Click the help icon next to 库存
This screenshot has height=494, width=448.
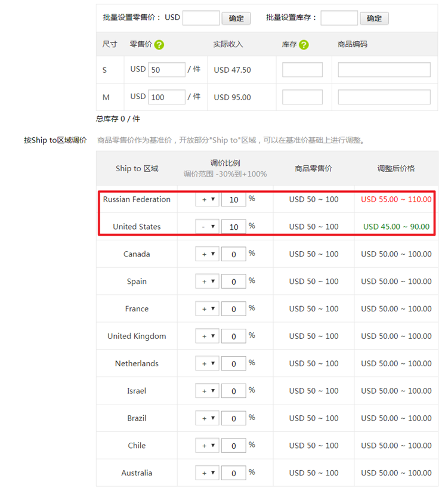[x=304, y=45]
